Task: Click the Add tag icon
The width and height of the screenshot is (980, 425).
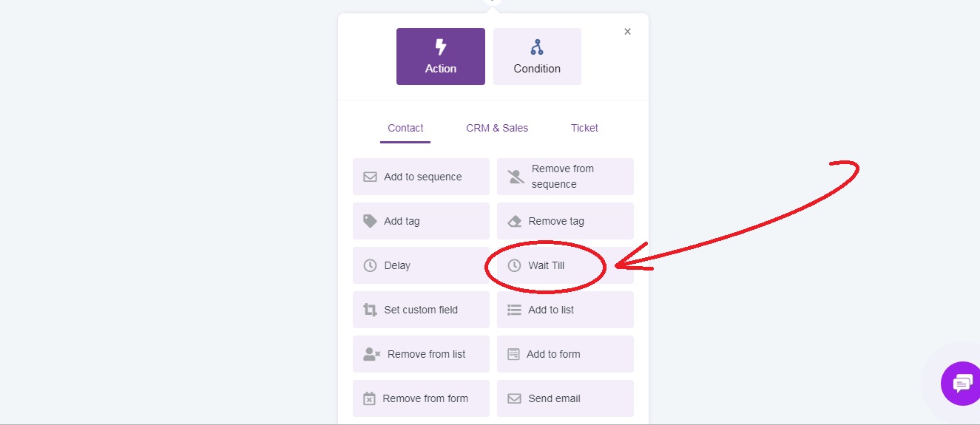Action: tap(370, 221)
